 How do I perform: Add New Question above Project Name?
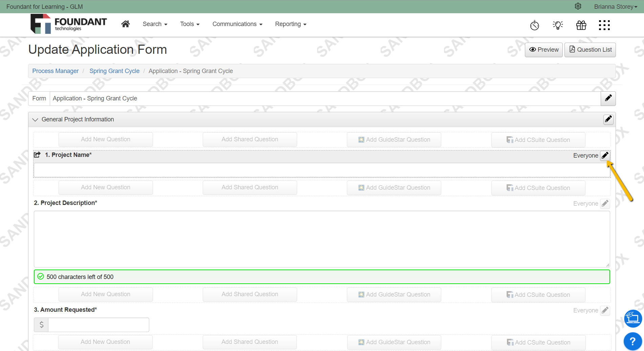[x=106, y=139]
